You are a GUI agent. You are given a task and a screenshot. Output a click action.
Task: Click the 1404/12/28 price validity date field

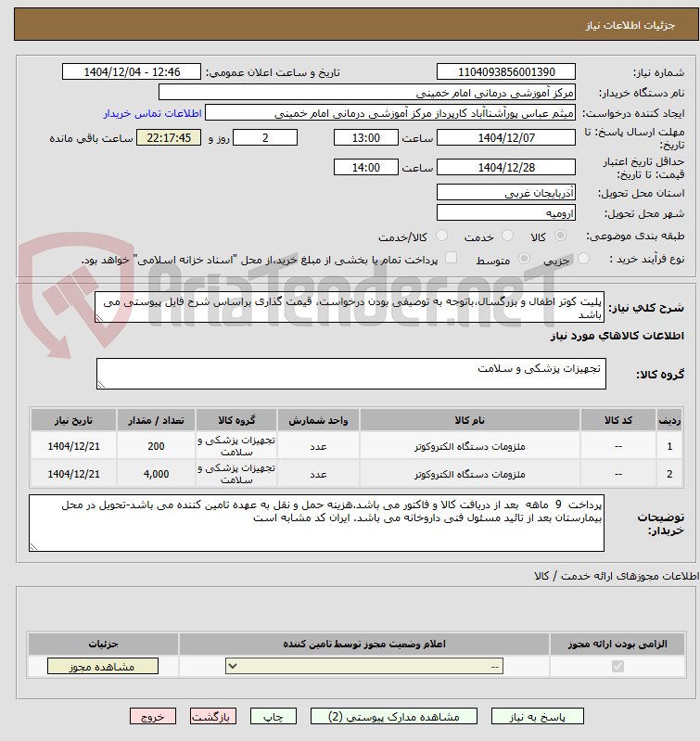pyautogui.click(x=506, y=167)
